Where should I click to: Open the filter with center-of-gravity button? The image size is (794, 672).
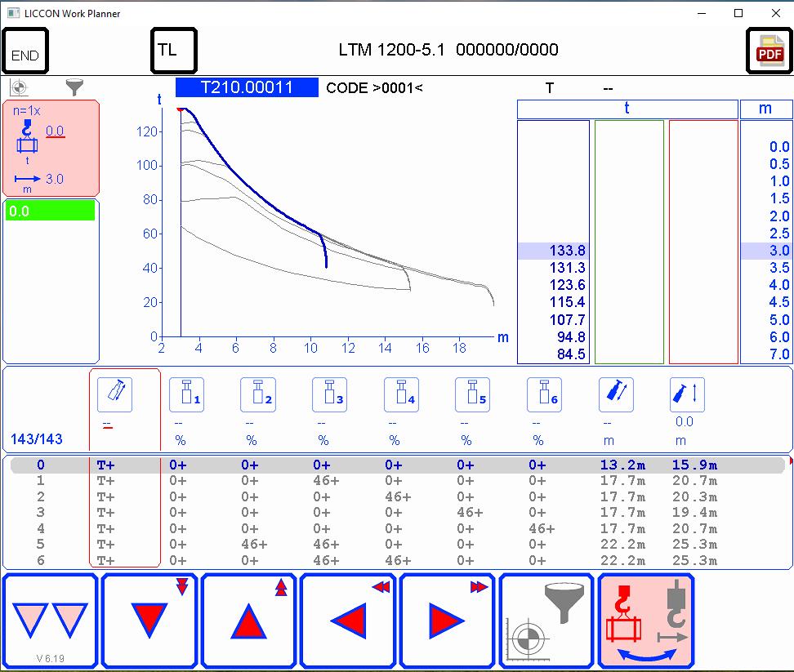(546, 621)
